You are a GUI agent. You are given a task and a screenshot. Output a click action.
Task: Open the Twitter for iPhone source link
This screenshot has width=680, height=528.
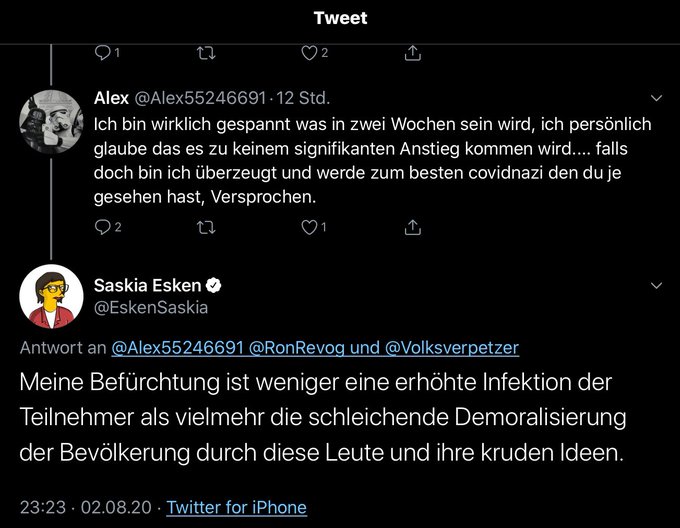pos(236,507)
